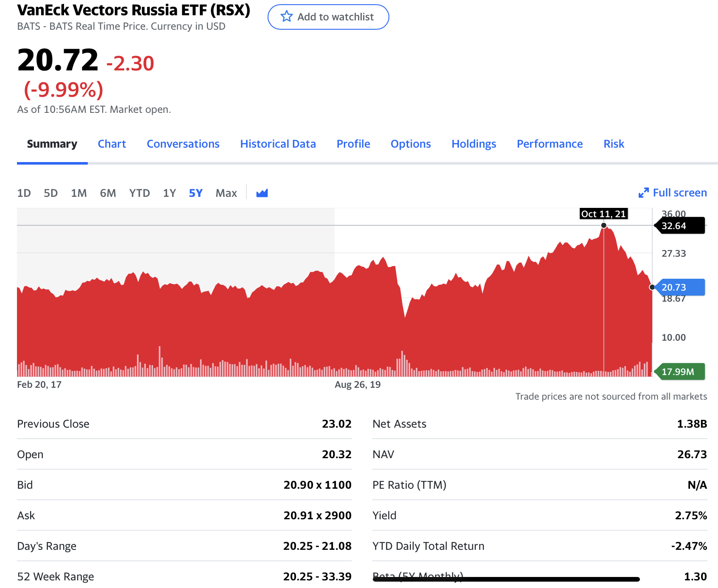This screenshot has height=588, width=718.
Task: Click the trade prices disclaimer text
Action: coord(611,396)
